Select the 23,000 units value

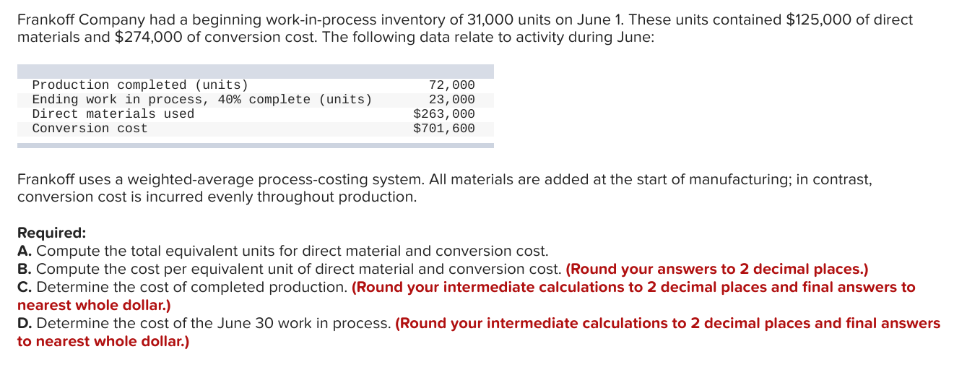[x=452, y=100]
